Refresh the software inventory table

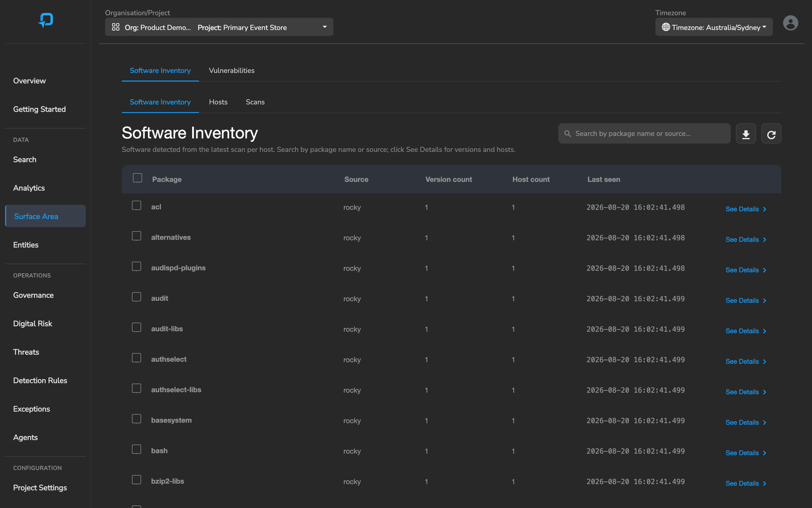(x=771, y=134)
